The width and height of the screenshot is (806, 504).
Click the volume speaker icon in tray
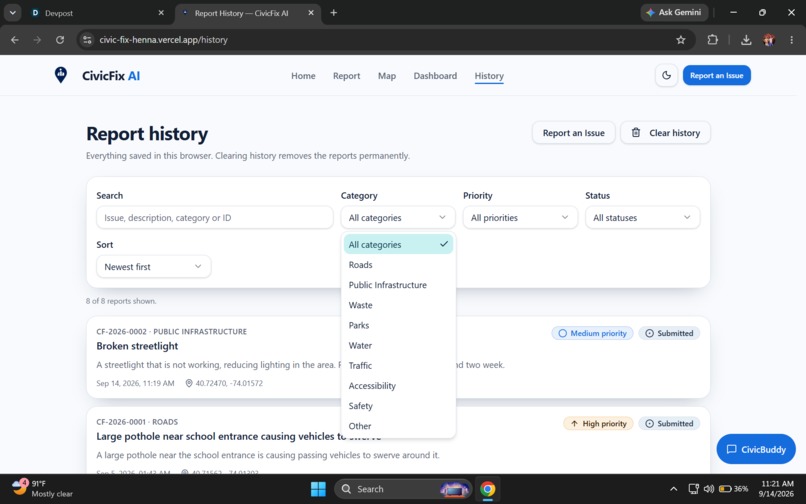point(708,489)
